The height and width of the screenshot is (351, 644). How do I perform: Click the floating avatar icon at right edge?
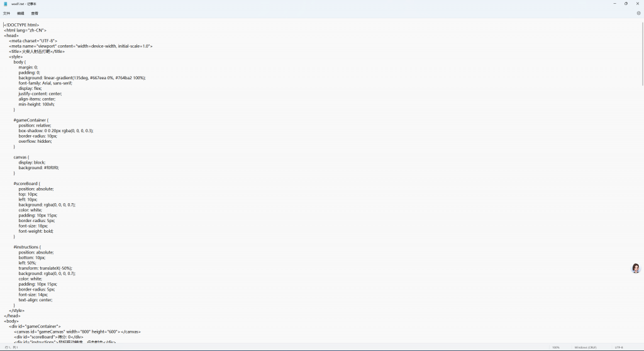pyautogui.click(x=636, y=269)
